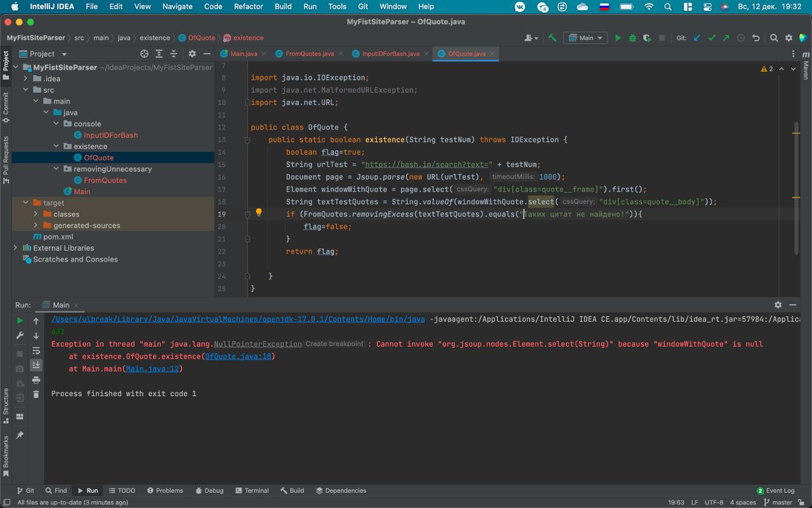The image size is (812, 508).
Task: Open the Refactor menu
Action: point(249,6)
